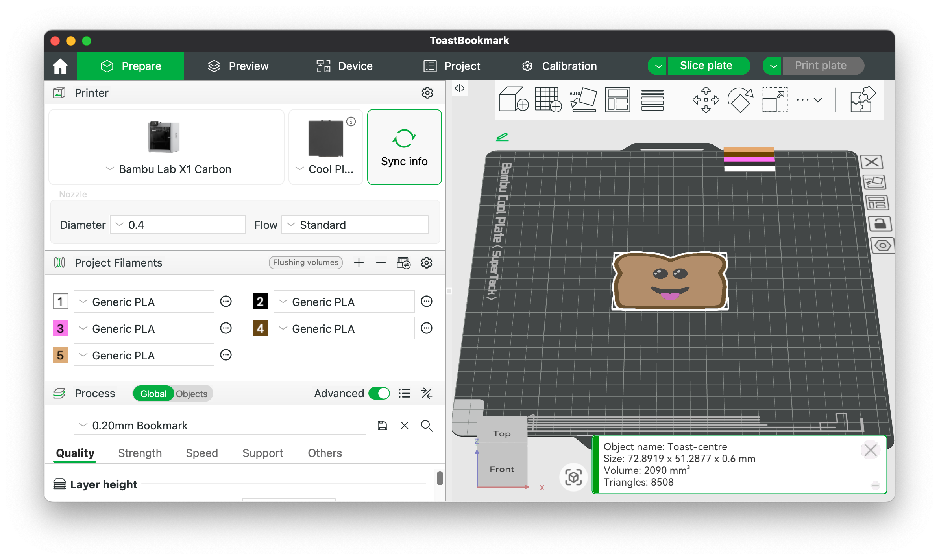Expand the Slice plate options arrow
This screenshot has height=560, width=939.
click(658, 66)
